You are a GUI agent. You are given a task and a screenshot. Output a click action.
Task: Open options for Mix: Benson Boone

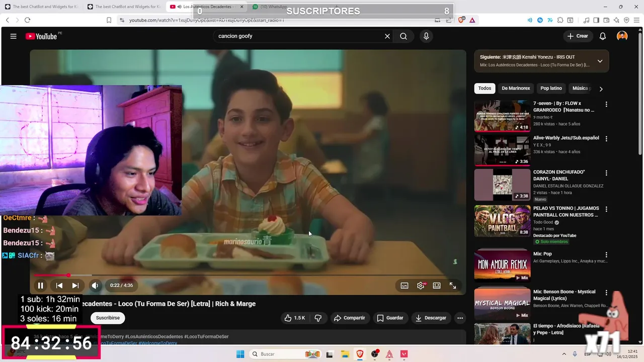click(x=606, y=293)
